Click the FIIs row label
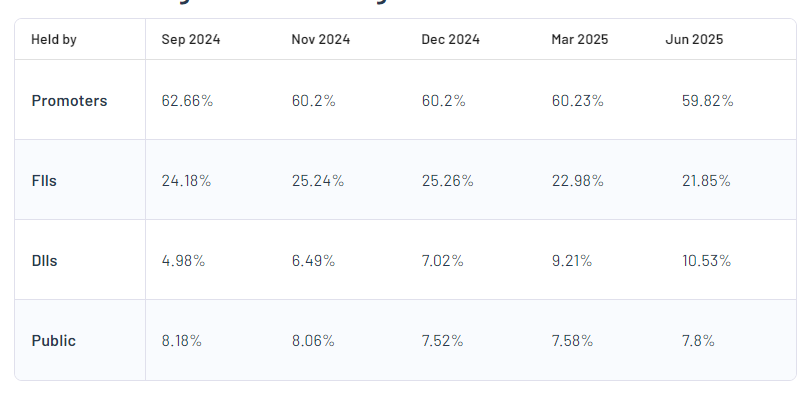This screenshot has width=812, height=401. pos(44,181)
